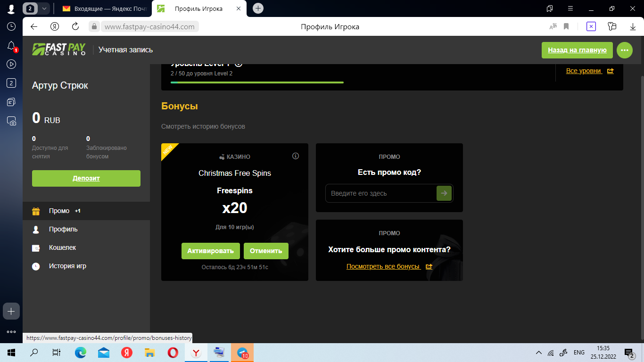Show site security lock info
The height and width of the screenshot is (362, 644).
94,27
